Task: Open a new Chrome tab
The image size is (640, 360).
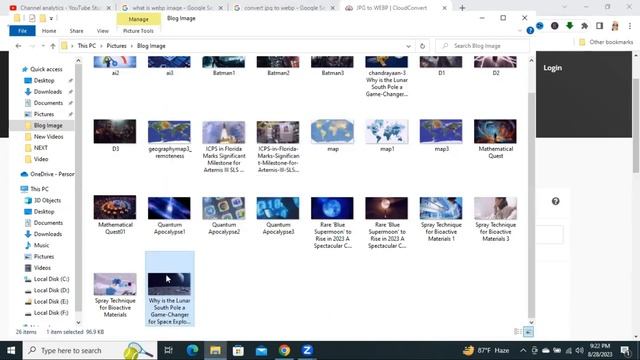Action: [x=462, y=8]
